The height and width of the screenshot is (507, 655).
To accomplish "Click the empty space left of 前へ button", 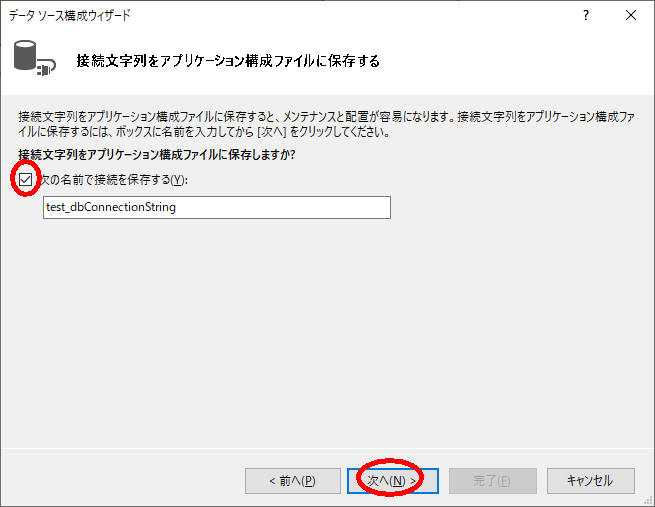I will pyautogui.click(x=130, y=480).
